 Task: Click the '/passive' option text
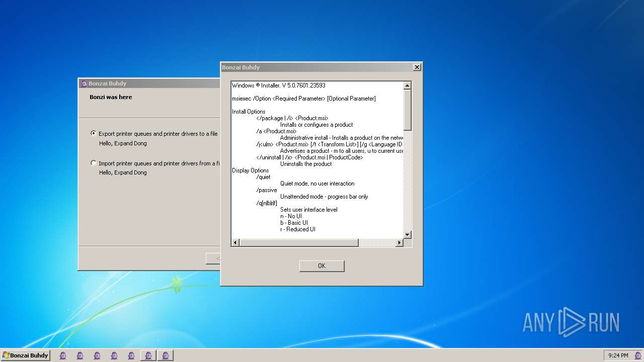click(x=267, y=190)
